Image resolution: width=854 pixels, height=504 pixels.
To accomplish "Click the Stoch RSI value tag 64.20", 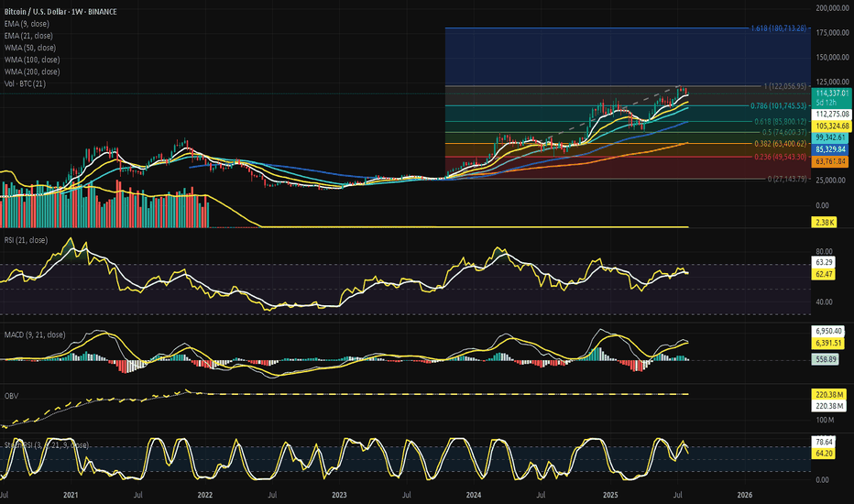I will pyautogui.click(x=824, y=454).
